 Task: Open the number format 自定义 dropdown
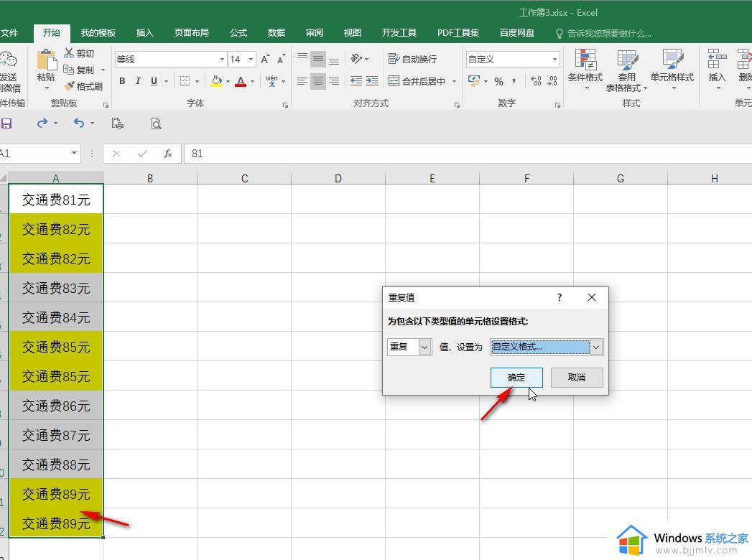coord(554,59)
